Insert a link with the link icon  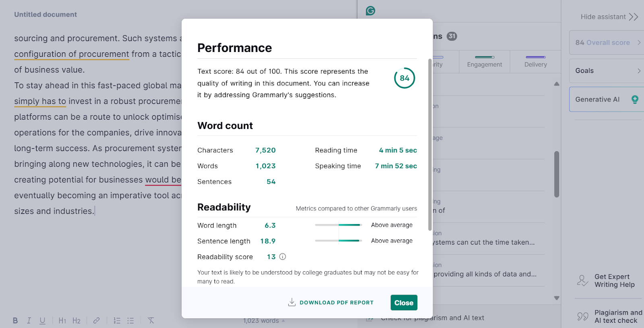(96, 320)
